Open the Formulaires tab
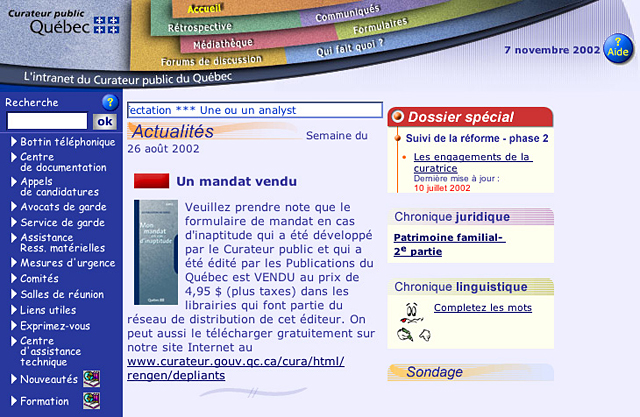 380,26
